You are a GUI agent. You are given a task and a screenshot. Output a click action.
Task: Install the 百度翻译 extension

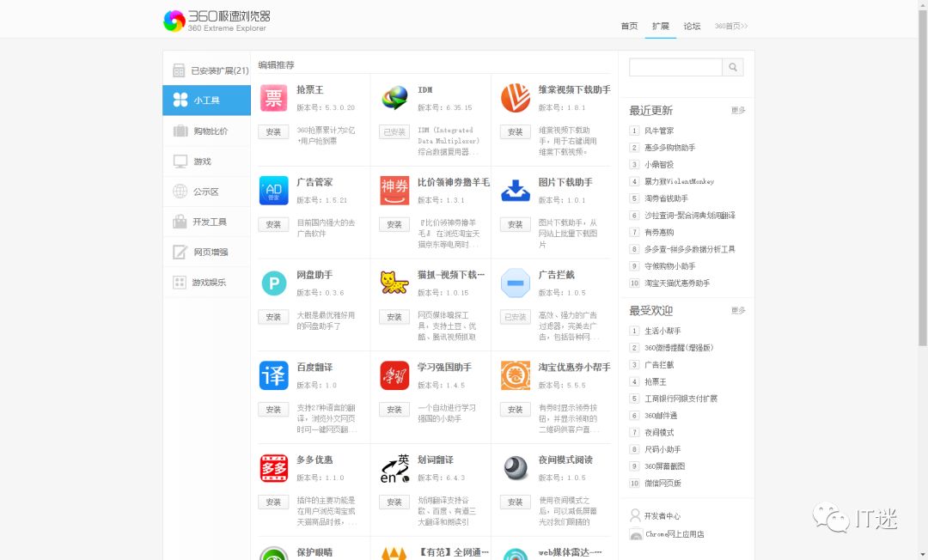[273, 409]
